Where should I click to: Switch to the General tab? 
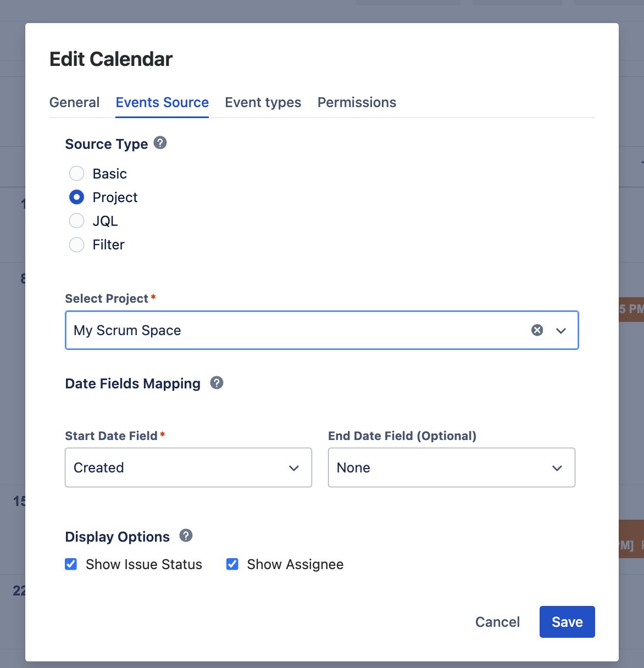[74, 102]
